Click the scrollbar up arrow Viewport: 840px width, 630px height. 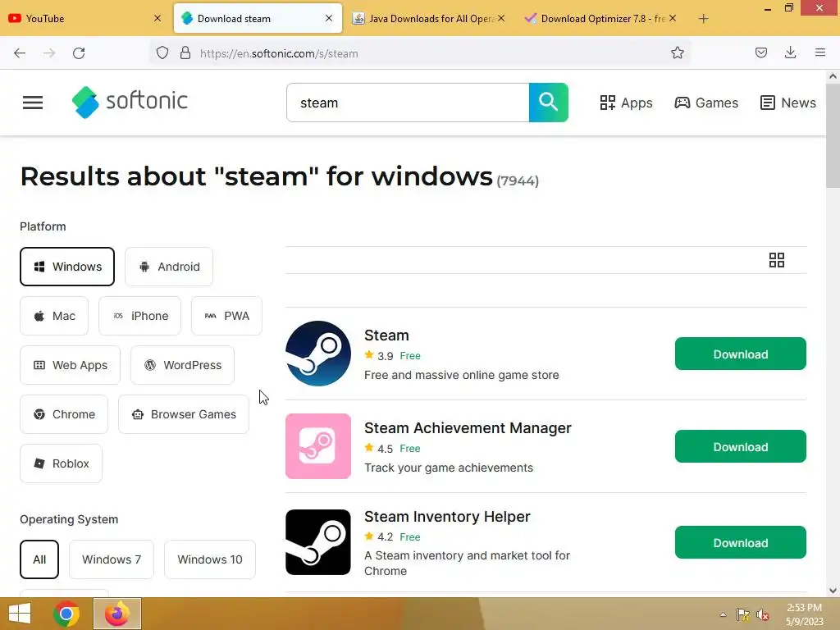click(x=833, y=76)
